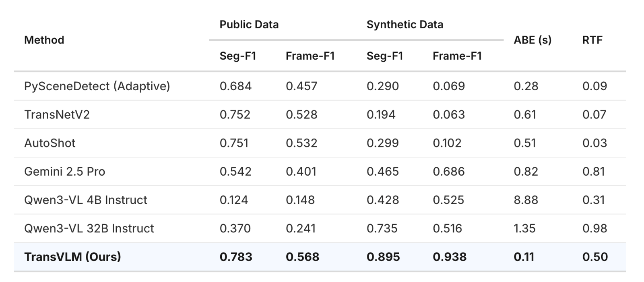Click the Seg-F1 header under Public Data
Viewport: 644px width, 282px height.
pos(237,56)
